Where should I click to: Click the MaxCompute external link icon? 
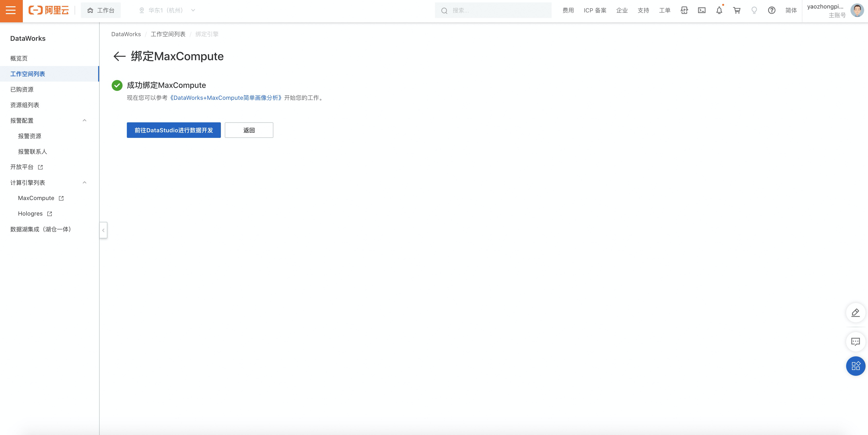(x=61, y=198)
